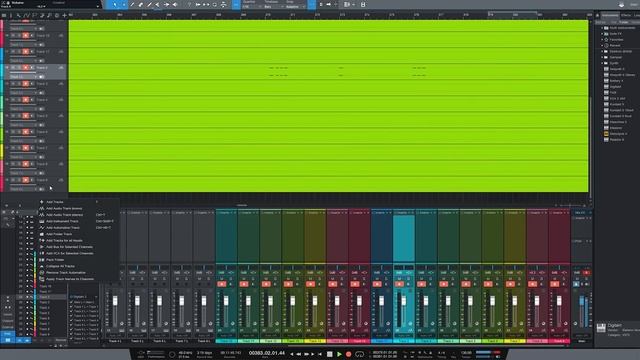Open the inspector with the i icon
This screenshot has width=640, height=360.
[x=11, y=16]
